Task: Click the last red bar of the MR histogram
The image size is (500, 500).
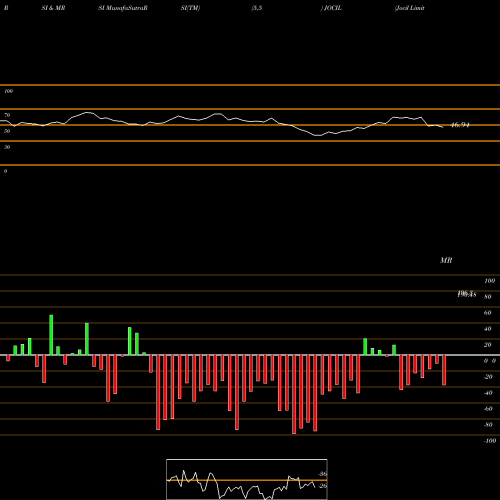Action: [x=444, y=370]
